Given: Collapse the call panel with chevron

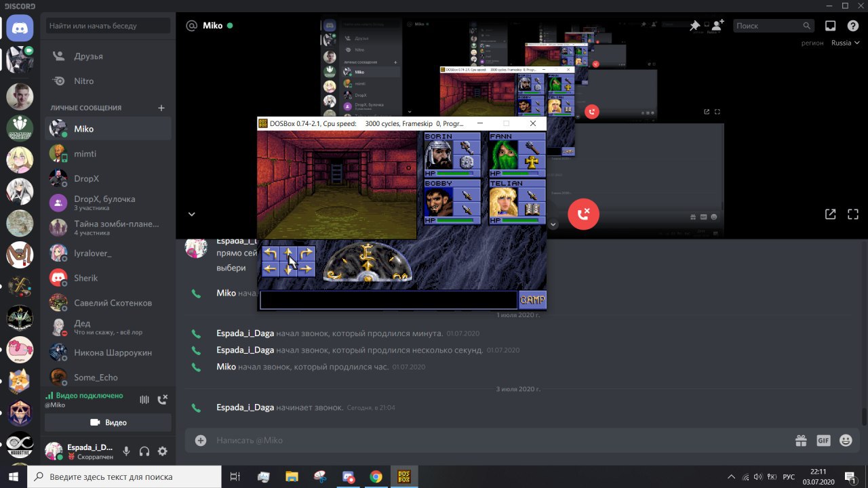Looking at the screenshot, I should pos(192,214).
